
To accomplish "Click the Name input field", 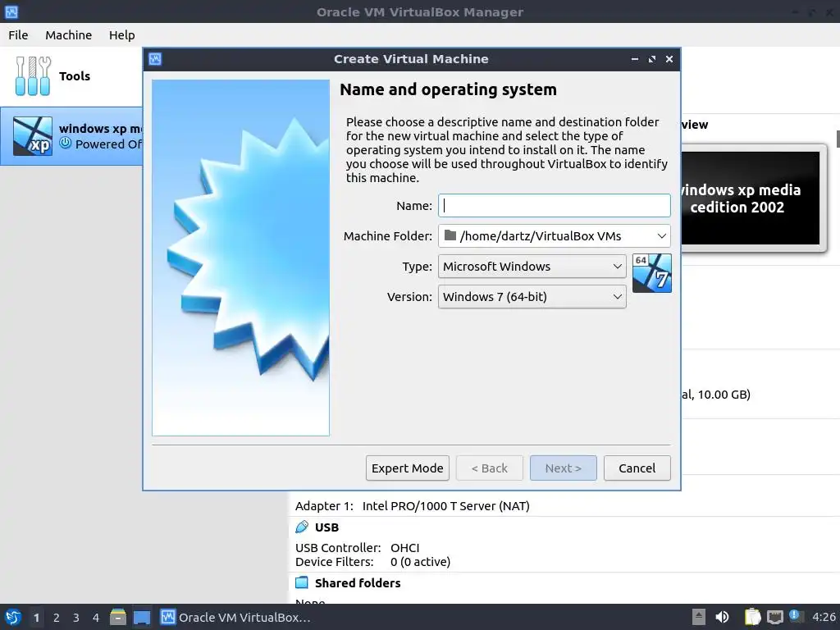I will point(554,206).
